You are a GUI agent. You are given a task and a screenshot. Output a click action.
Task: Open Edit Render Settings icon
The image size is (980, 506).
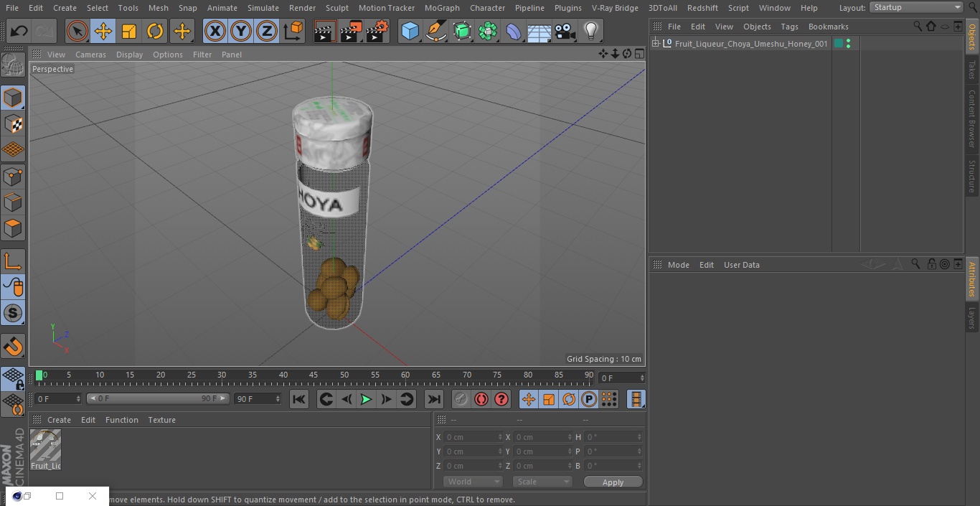(x=377, y=31)
